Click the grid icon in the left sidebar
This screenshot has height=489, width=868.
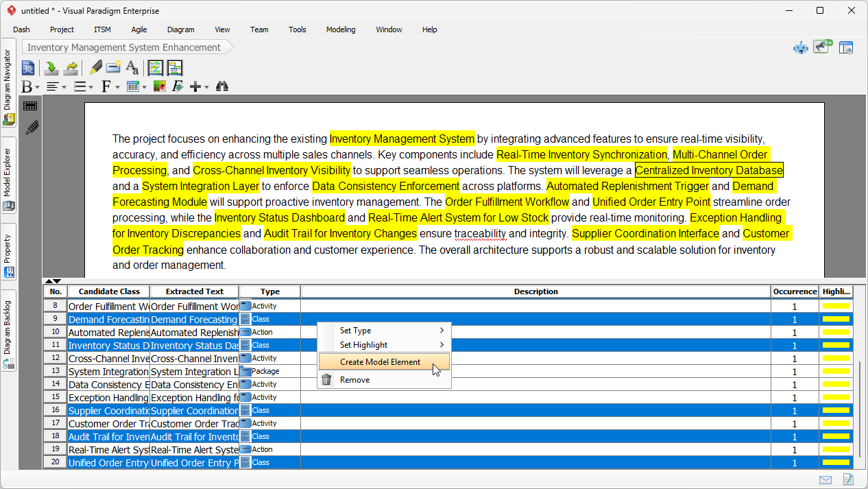[30, 106]
